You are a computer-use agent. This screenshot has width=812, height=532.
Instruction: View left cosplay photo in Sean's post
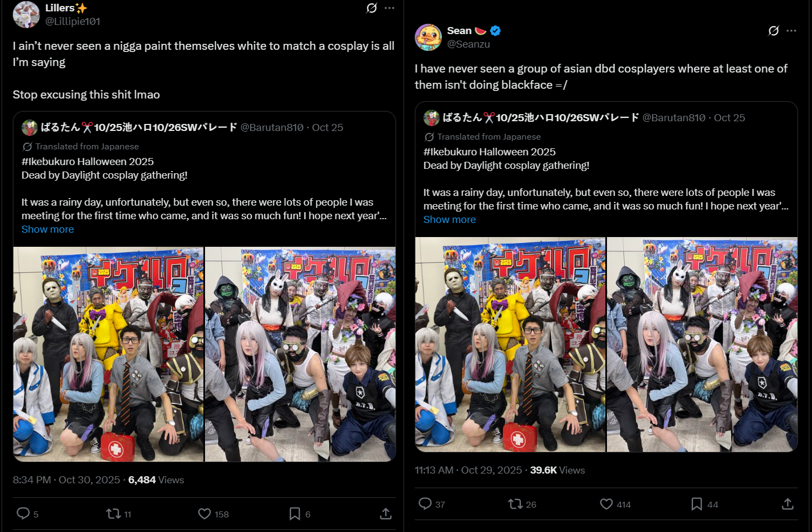point(510,344)
